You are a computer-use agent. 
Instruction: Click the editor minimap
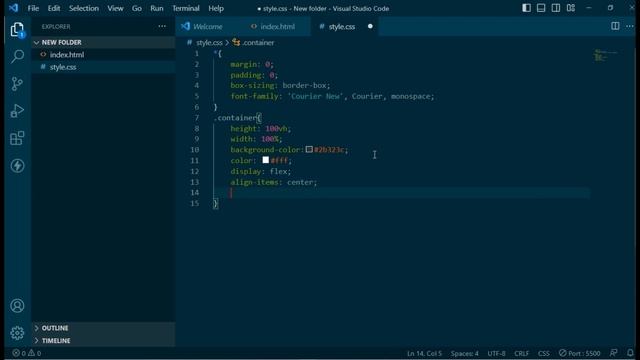point(606,55)
